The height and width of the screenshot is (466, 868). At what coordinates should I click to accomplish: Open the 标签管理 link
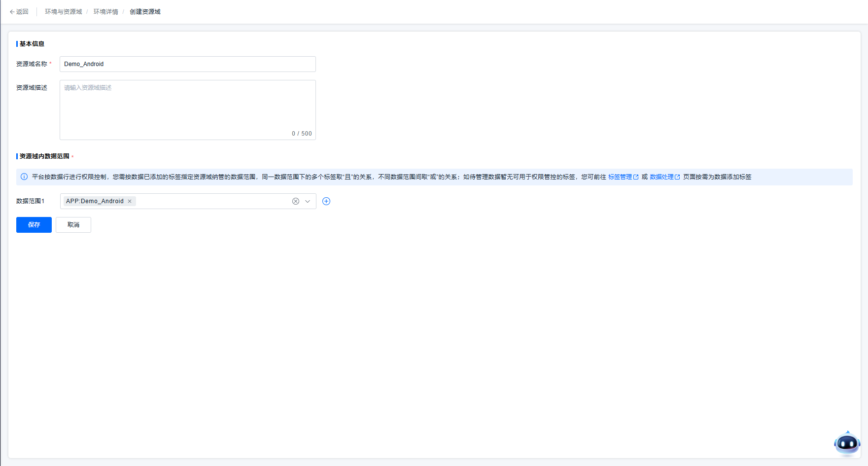(620, 177)
